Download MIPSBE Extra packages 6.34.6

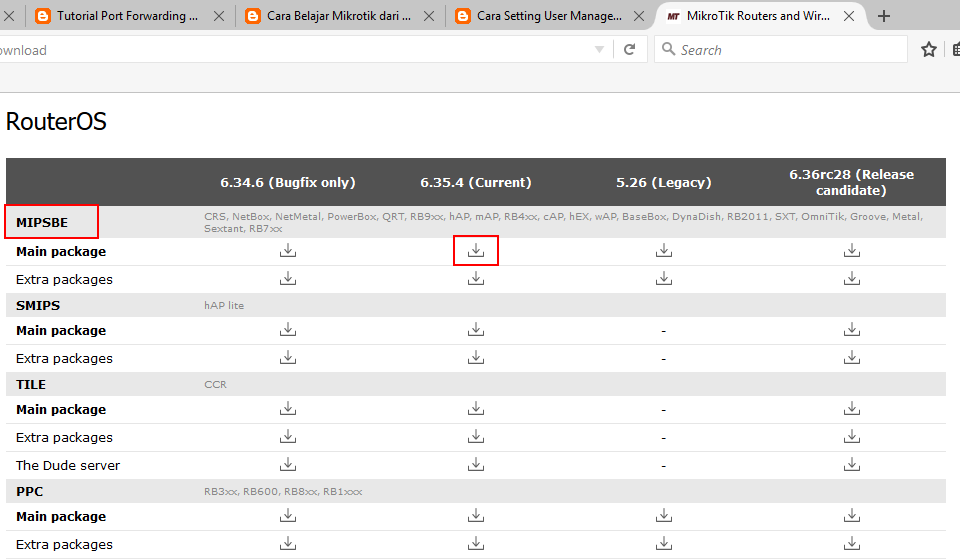pos(288,279)
